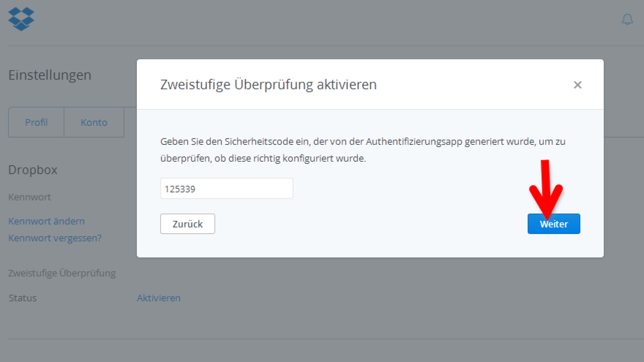The width and height of the screenshot is (644, 362).
Task: Click the "Kennwort" section label
Action: tap(29, 197)
